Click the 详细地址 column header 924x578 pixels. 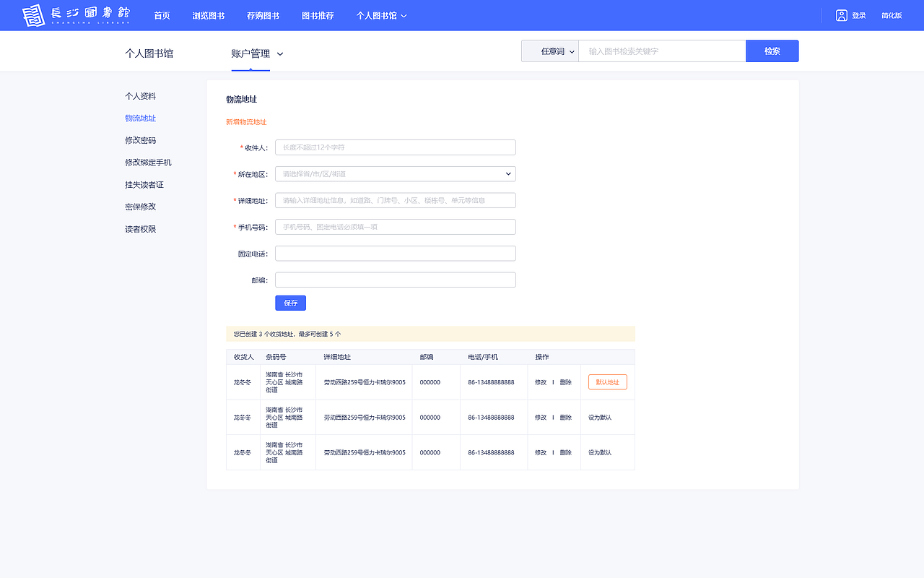point(337,357)
